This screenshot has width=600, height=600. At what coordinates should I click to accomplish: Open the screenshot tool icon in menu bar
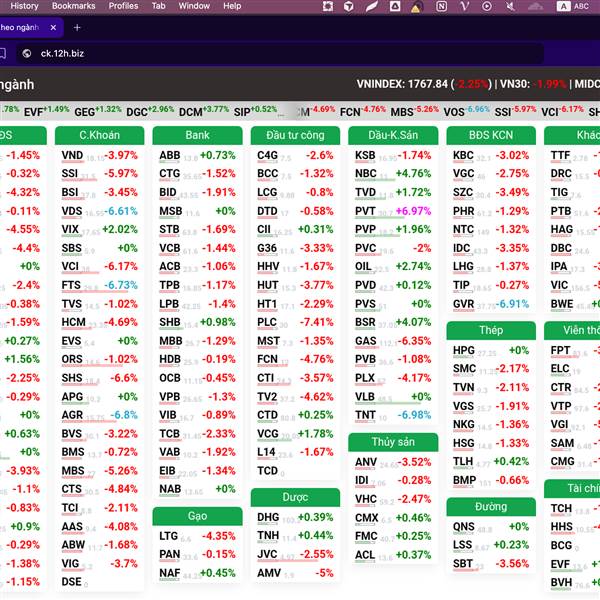click(328, 6)
